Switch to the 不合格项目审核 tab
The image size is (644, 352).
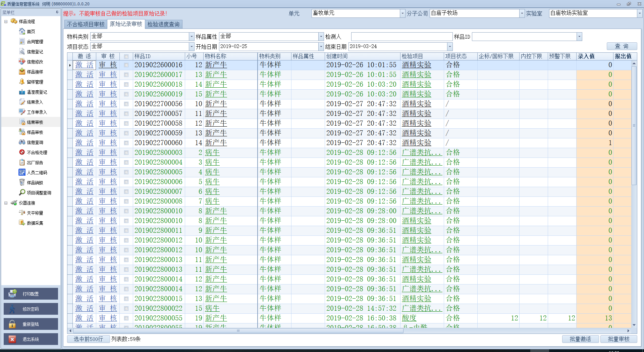point(86,24)
